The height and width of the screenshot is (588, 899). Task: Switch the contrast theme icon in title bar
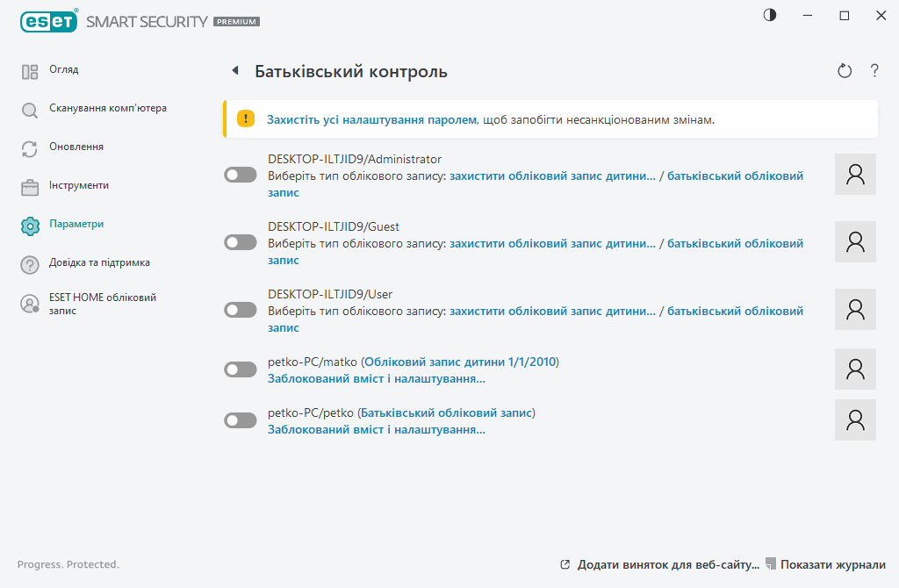point(770,16)
